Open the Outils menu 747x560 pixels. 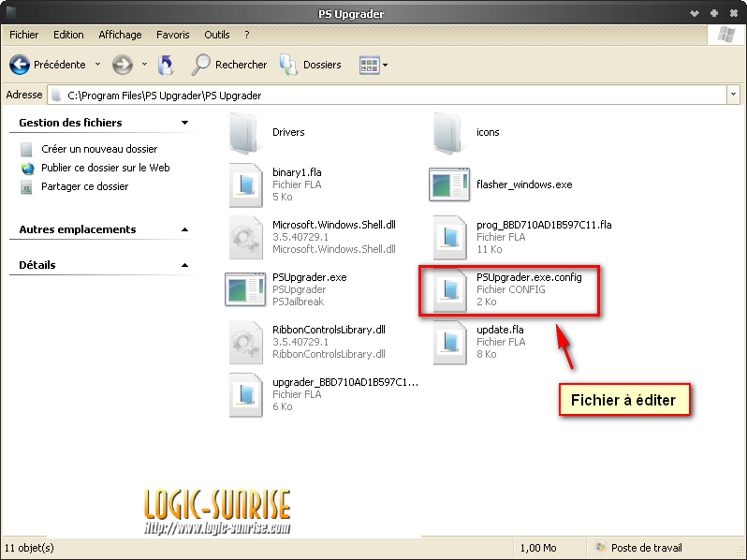click(x=217, y=35)
